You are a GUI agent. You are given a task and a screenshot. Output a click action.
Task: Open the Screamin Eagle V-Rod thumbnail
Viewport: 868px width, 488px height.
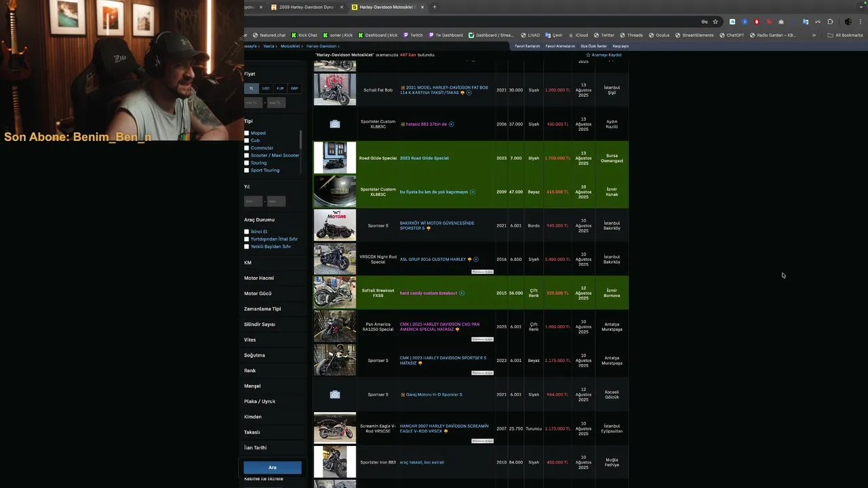(x=334, y=428)
